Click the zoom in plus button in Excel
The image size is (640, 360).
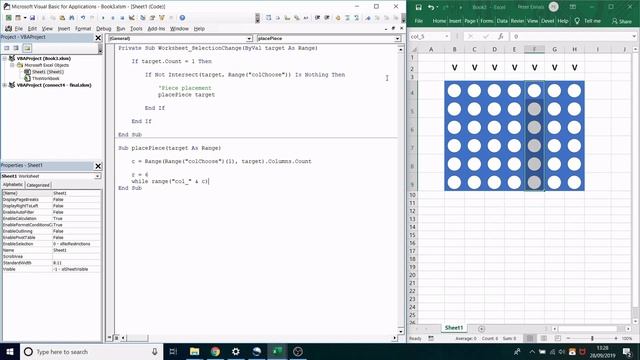[x=616, y=338]
